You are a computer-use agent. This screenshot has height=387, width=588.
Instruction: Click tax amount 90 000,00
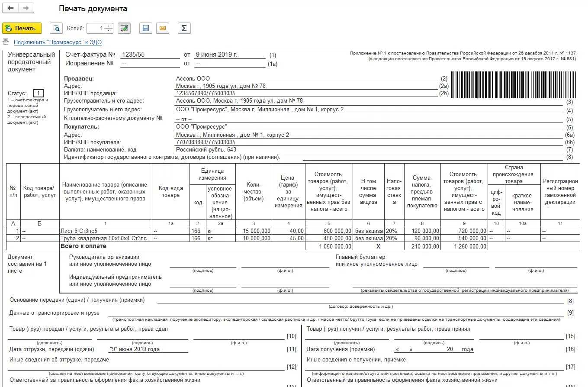(422, 238)
